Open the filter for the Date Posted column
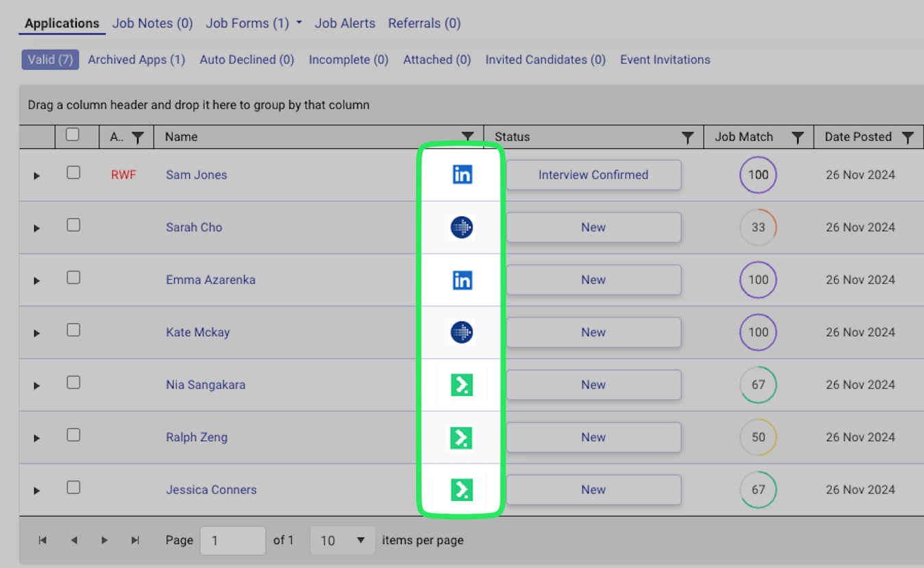This screenshot has width=924, height=568. point(908,137)
